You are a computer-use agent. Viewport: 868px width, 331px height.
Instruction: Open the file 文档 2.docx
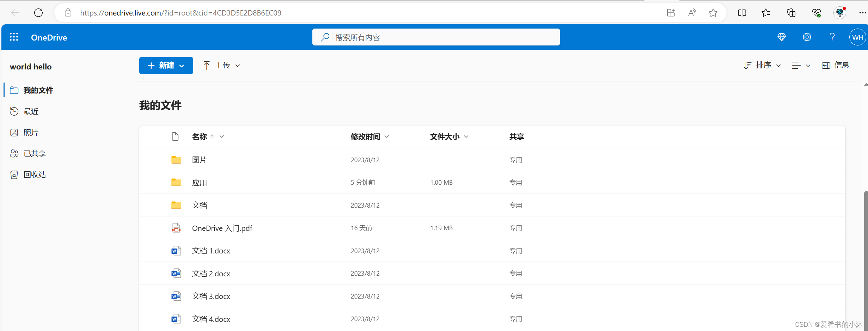[211, 274]
